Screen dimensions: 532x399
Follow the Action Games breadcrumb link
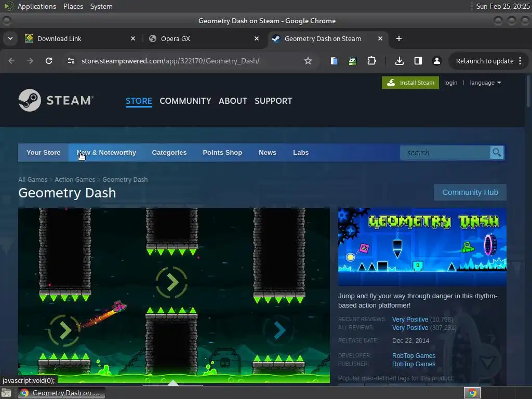(75, 179)
